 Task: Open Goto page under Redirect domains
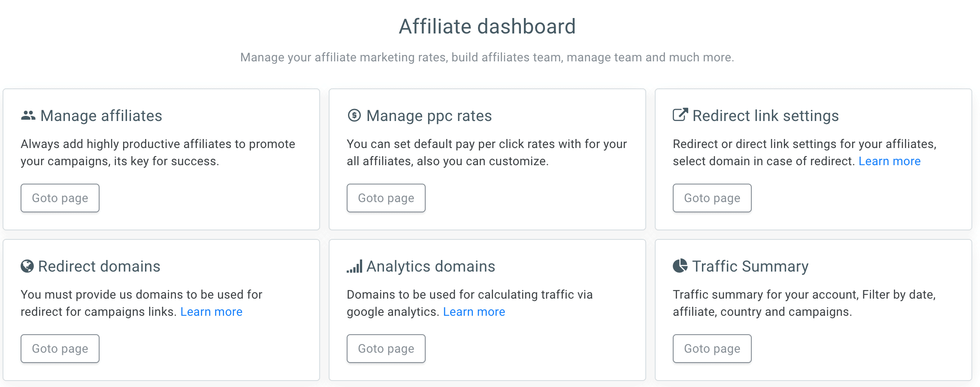click(x=60, y=348)
